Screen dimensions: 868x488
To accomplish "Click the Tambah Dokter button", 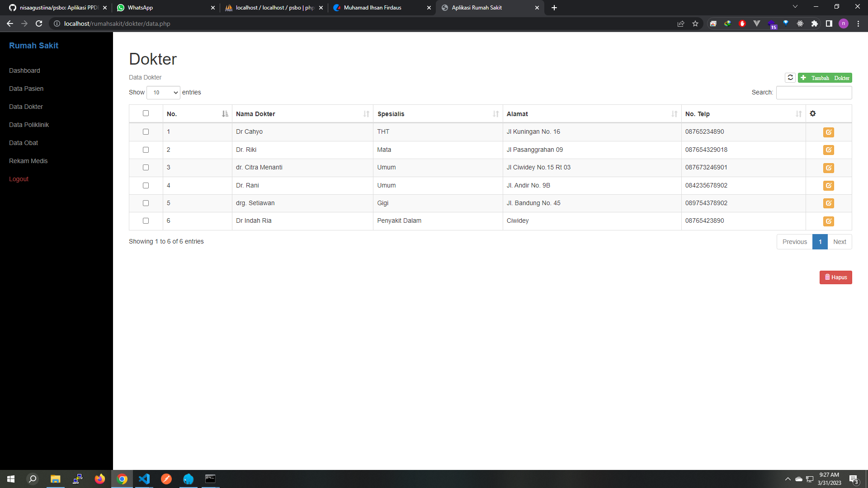I will [x=825, y=78].
